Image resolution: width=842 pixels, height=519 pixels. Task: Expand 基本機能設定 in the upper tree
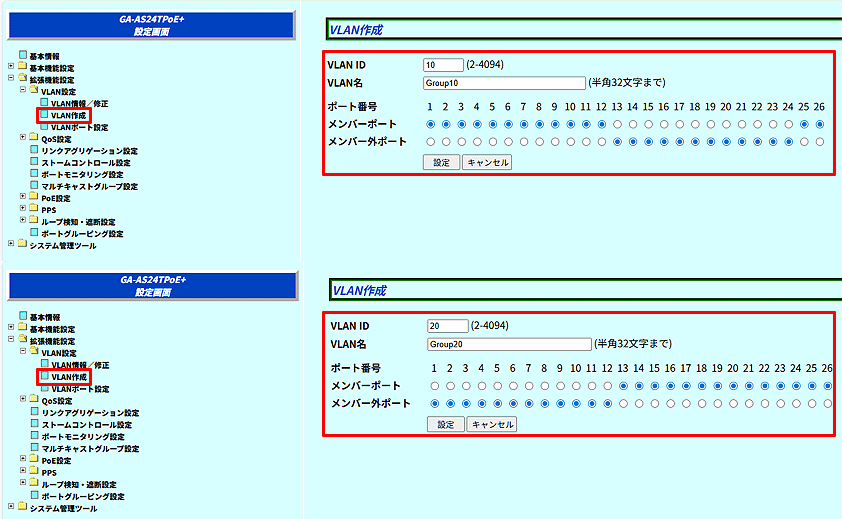point(11,67)
